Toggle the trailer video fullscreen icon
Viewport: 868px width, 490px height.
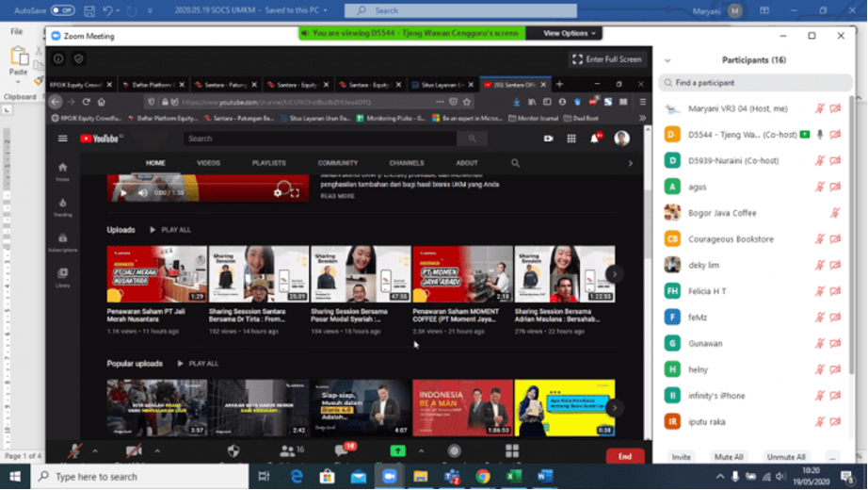295,193
